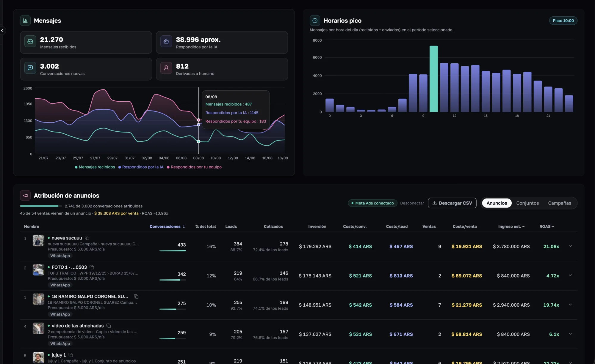
Task: Click the inbox icon for Mensajes recibidos
Action: click(30, 41)
